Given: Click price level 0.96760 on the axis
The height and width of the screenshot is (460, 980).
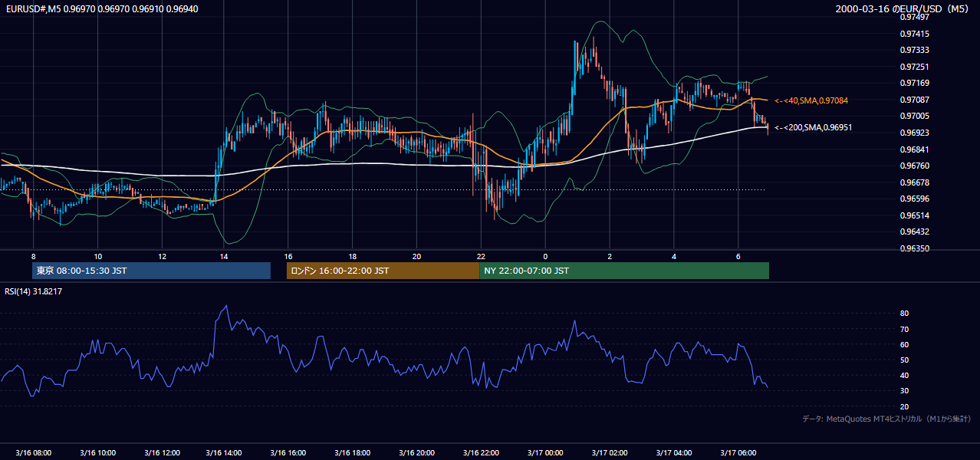Looking at the screenshot, I should point(914,166).
